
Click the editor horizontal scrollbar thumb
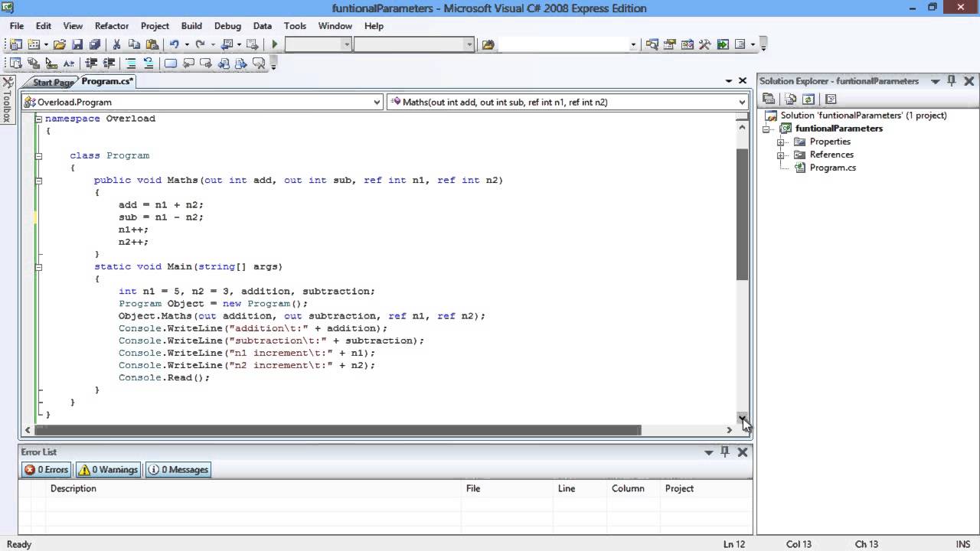[337, 430]
